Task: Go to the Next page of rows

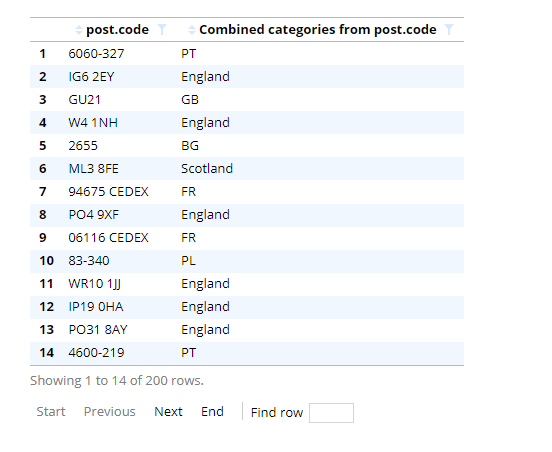Action: tap(168, 412)
